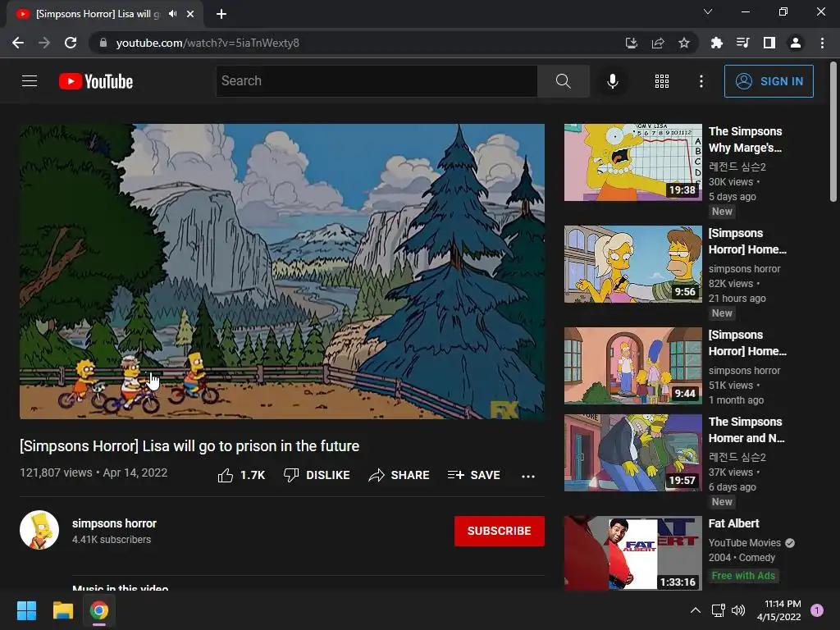This screenshot has height=630, width=840.
Task: Click the search magnifier button
Action: (x=563, y=81)
